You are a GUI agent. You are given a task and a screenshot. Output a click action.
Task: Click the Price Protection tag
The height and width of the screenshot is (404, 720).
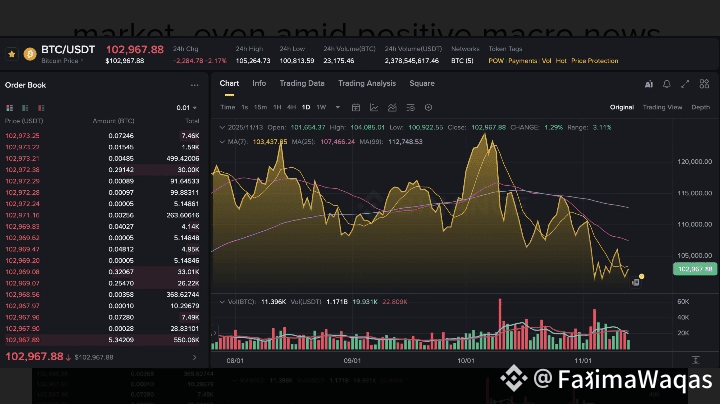(x=595, y=61)
